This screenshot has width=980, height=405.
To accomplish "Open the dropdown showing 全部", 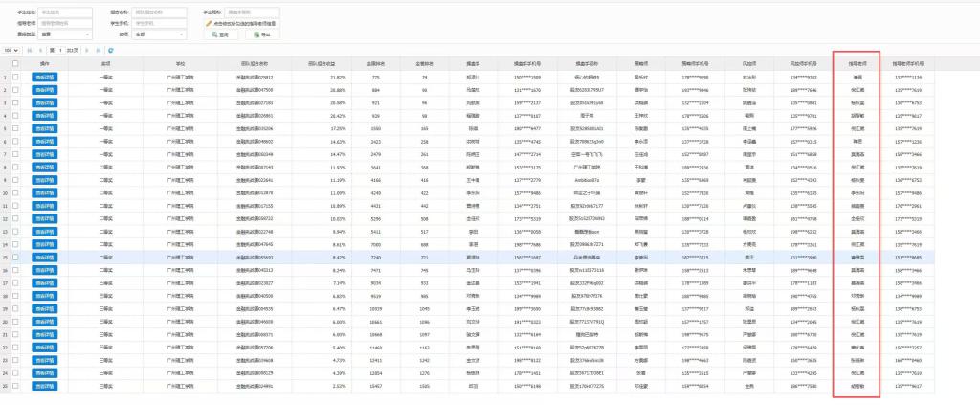I will (160, 34).
